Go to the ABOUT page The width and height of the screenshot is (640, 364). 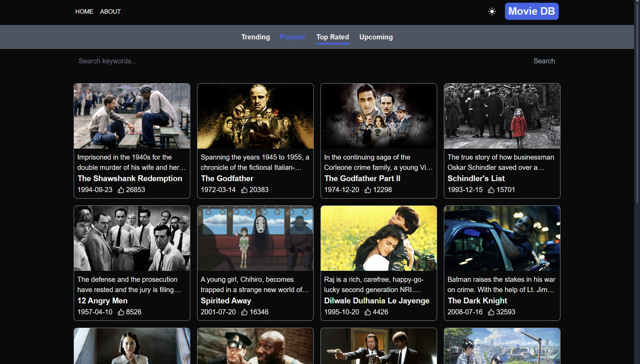[x=110, y=12]
